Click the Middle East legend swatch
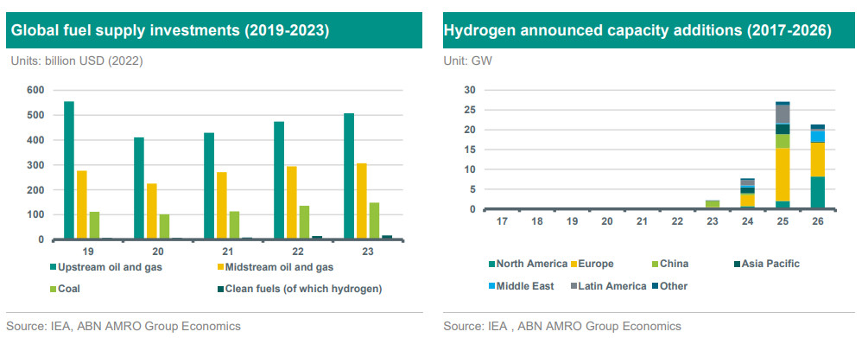This screenshot has width=868, height=338. click(x=491, y=286)
